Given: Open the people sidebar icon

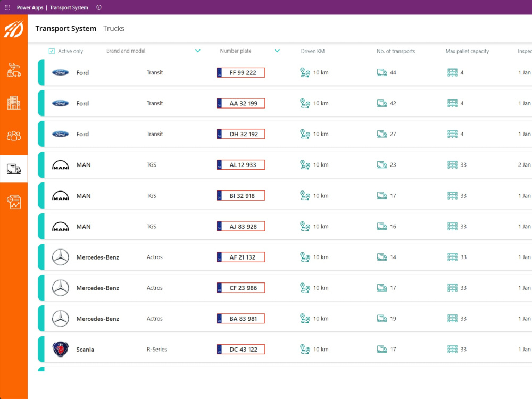Looking at the screenshot, I should point(14,136).
